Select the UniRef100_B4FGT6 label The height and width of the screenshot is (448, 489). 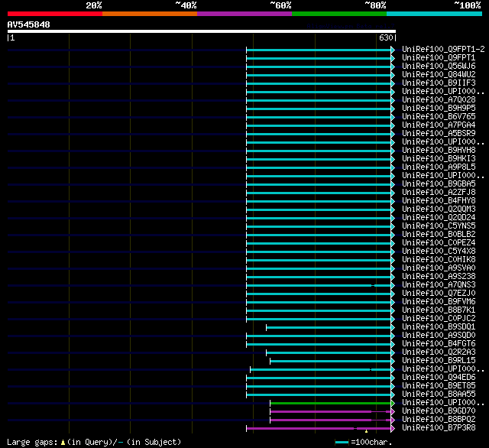439,344
